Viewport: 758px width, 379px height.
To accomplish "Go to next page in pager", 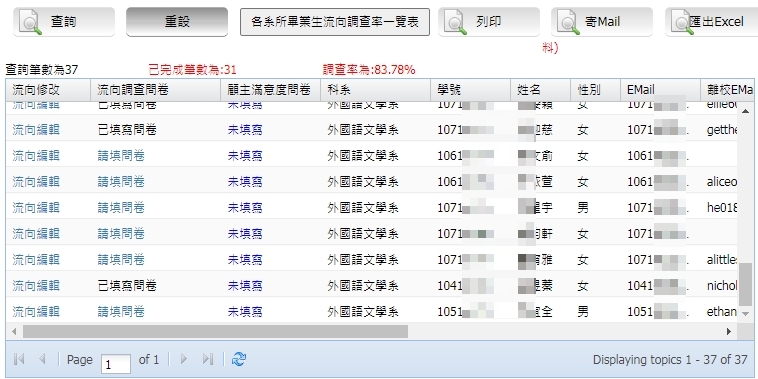I will point(183,359).
